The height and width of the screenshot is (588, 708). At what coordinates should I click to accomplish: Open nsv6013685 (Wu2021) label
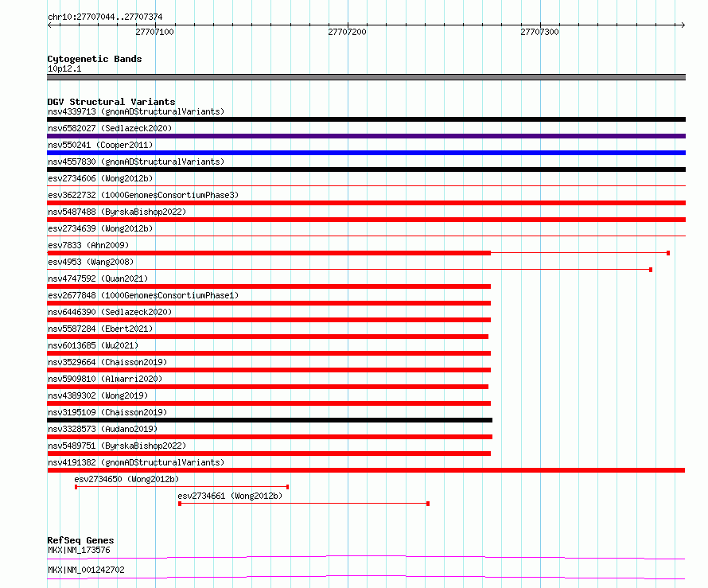(x=93, y=345)
